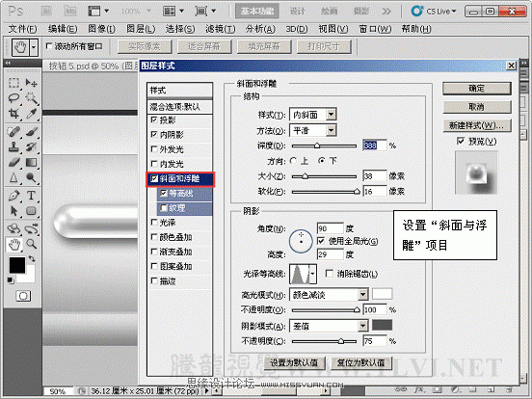Select the Type tool
This screenshot has height=399, width=532.
31,196
